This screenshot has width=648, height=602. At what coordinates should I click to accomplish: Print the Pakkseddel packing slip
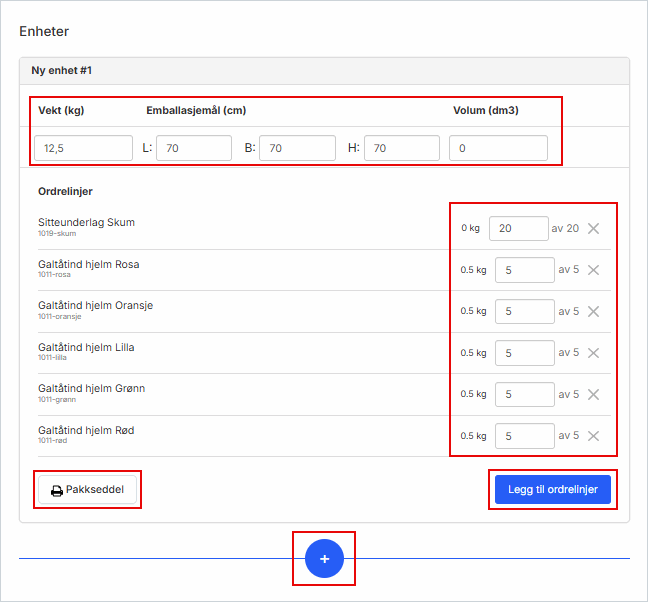[87, 490]
